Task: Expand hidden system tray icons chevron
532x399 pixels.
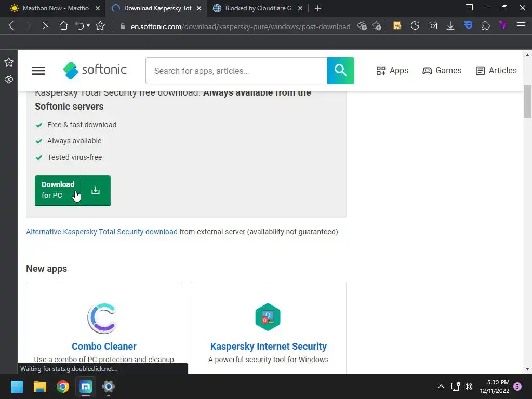Action: click(x=441, y=387)
